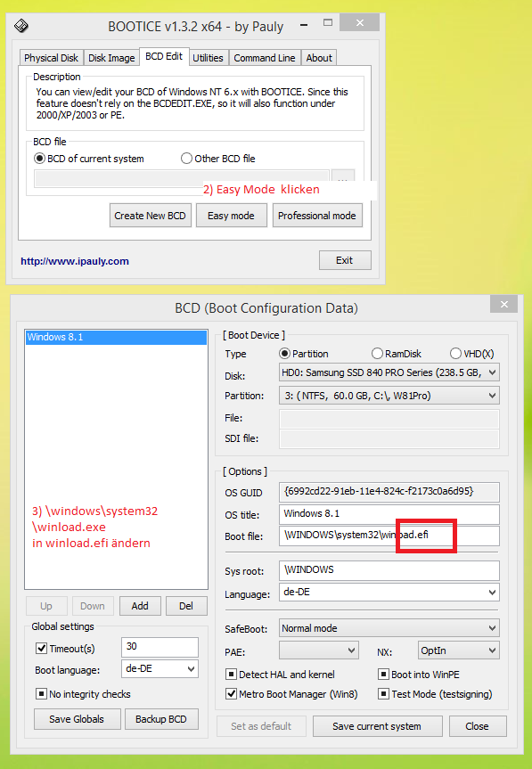Select the BCD Edit tab
Viewport: 532px width, 769px height.
point(164,56)
